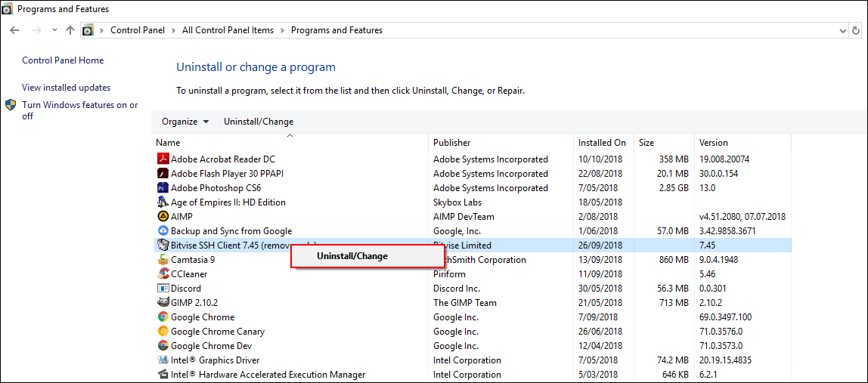868x383 pixels.
Task: Click the AIMP DevTeam publisher cell
Action: tap(464, 216)
